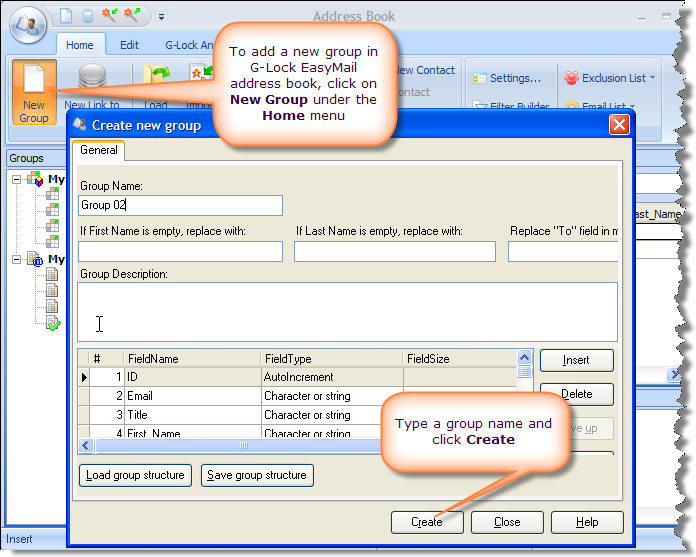Click the Save group structure button

[257, 475]
